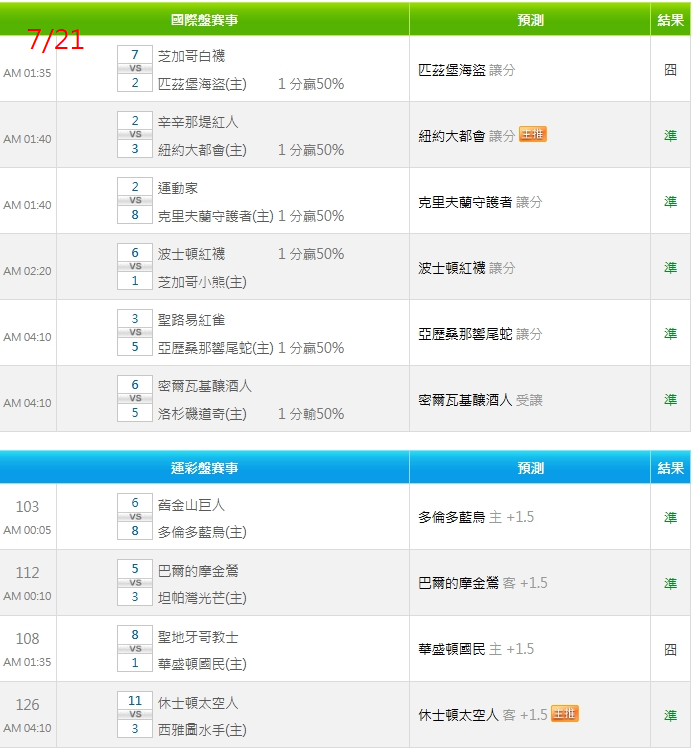
Task: Click game number 103
Action: pos(27,507)
